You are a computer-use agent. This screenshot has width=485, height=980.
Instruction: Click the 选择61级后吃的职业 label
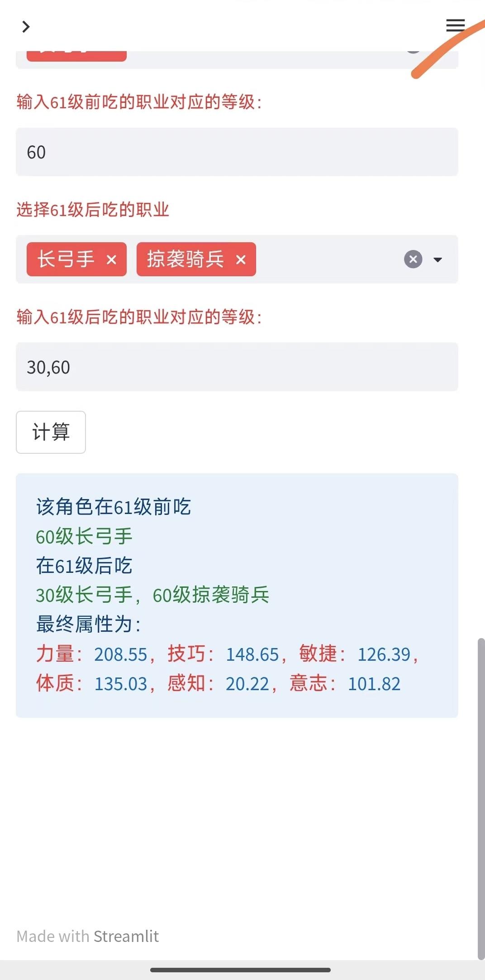click(x=93, y=210)
